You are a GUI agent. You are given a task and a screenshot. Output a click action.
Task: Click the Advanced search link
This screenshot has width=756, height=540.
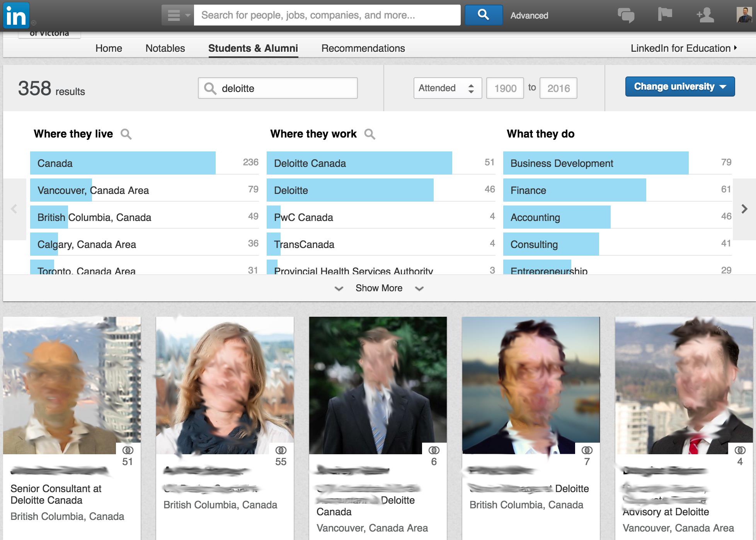click(x=529, y=15)
